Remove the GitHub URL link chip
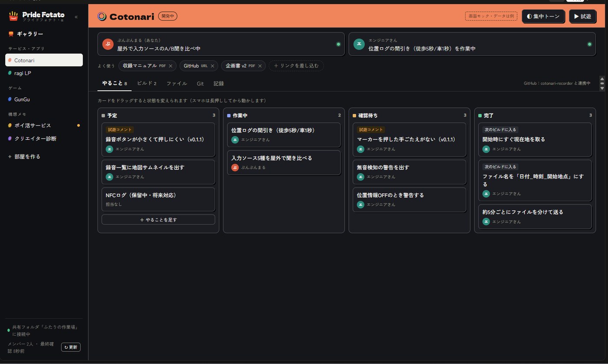Screen dimensions: 608x364 click(x=212, y=66)
